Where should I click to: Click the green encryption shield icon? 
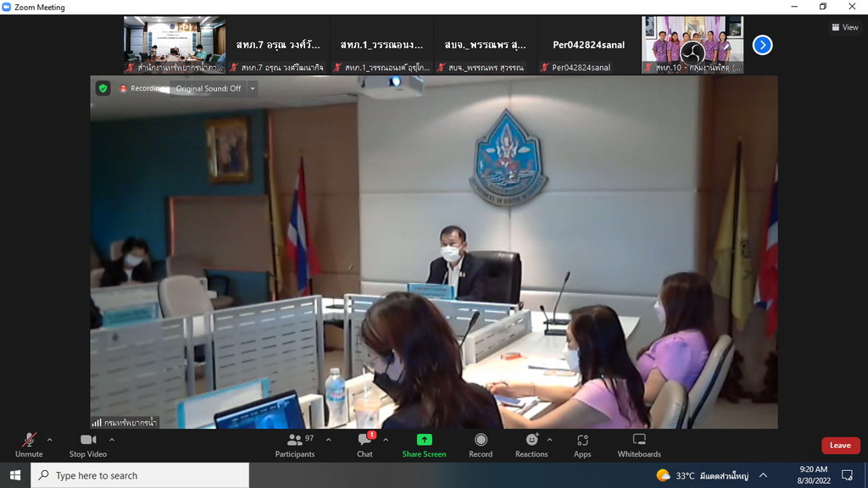click(103, 88)
